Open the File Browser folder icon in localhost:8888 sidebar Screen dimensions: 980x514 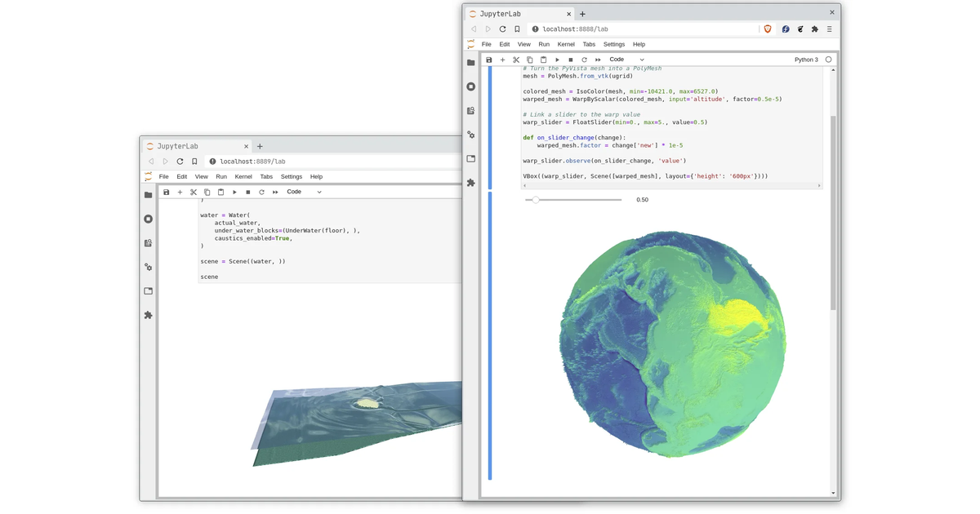pos(471,62)
